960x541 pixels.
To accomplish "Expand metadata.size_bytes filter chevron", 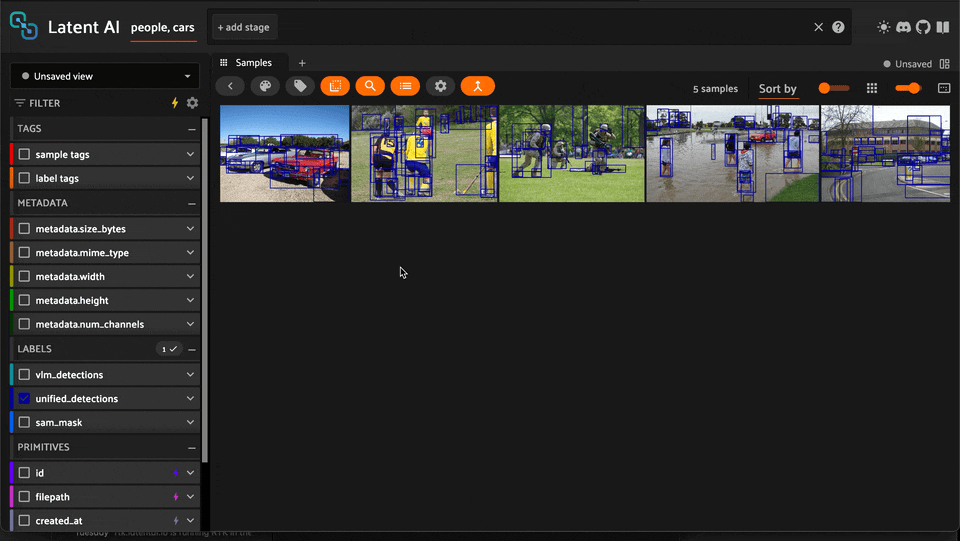I will (x=190, y=228).
